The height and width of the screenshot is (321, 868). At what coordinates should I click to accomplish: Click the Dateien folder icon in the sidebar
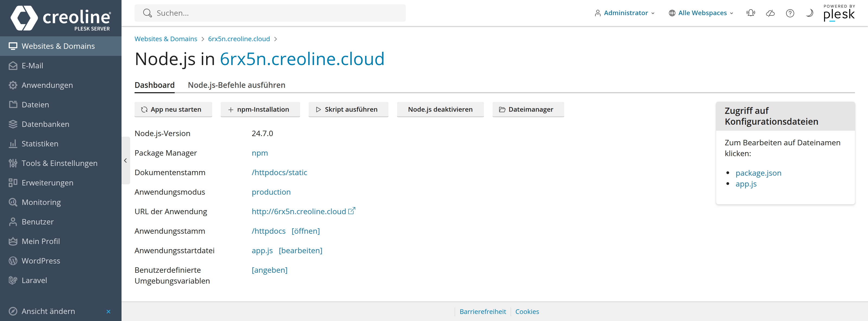(x=13, y=105)
